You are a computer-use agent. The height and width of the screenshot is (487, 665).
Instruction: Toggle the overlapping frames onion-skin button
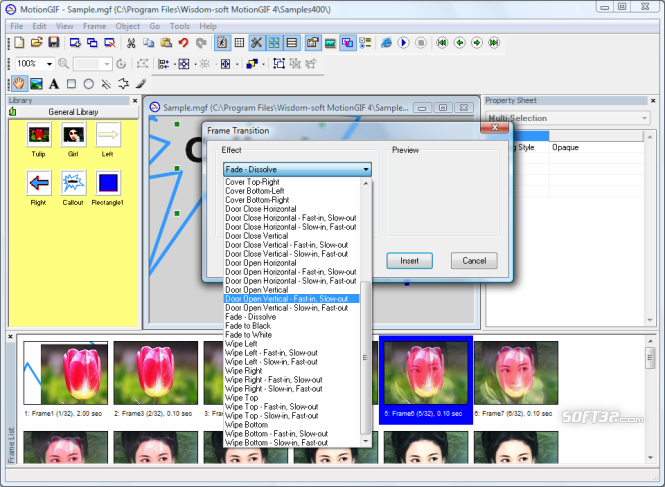348,43
